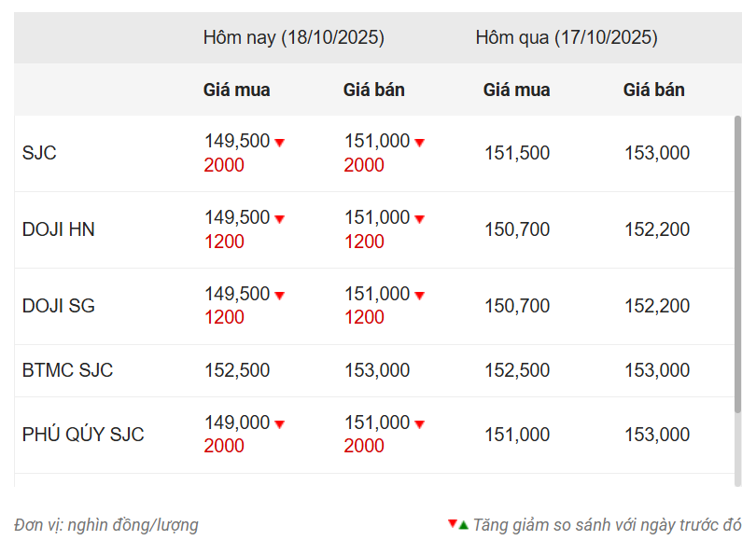The height and width of the screenshot is (554, 756).
Task: Click the down arrow by PHÚ QUÝ SJC sell price
Action: click(x=419, y=424)
